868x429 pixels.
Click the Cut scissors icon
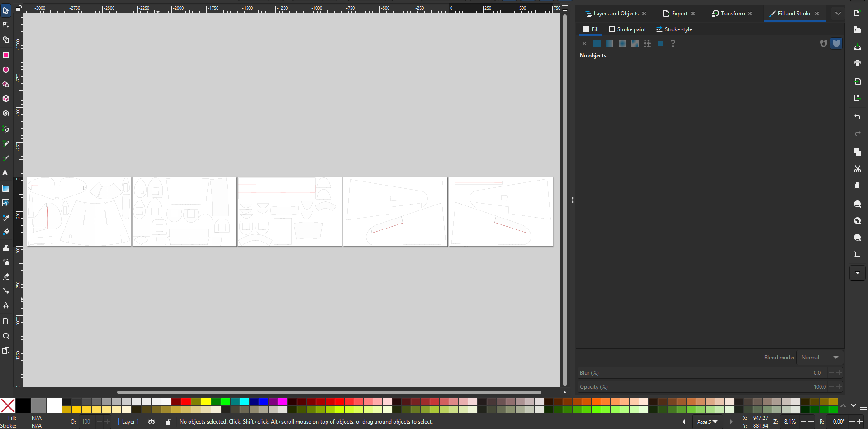click(x=857, y=169)
